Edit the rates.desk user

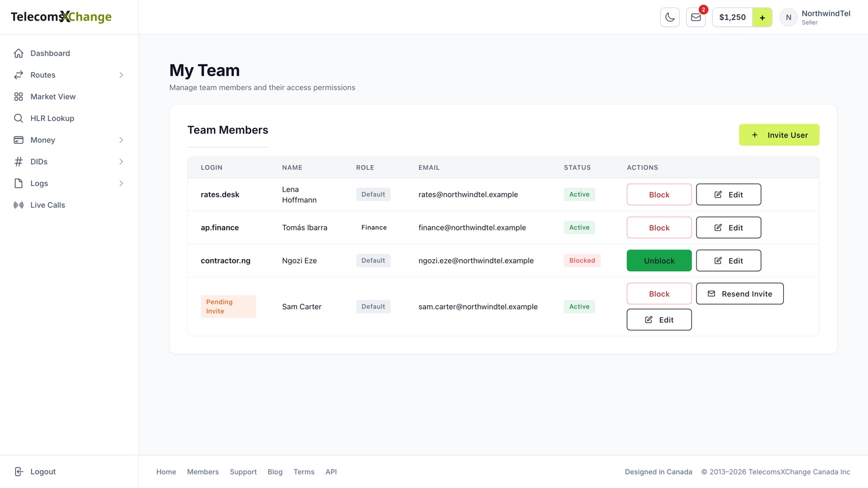(729, 195)
